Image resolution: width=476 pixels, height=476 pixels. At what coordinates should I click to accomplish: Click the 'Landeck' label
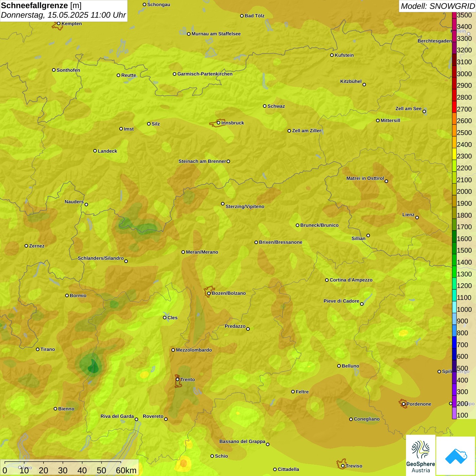[x=107, y=151]
